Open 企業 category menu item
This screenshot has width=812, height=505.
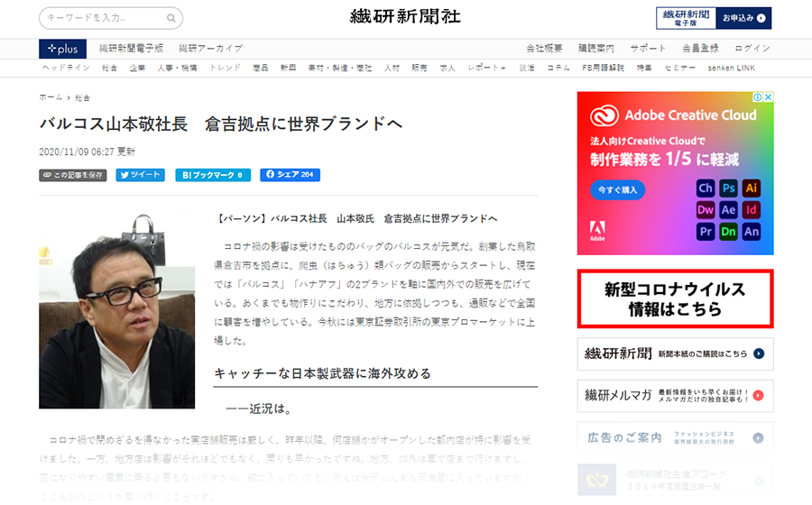137,68
